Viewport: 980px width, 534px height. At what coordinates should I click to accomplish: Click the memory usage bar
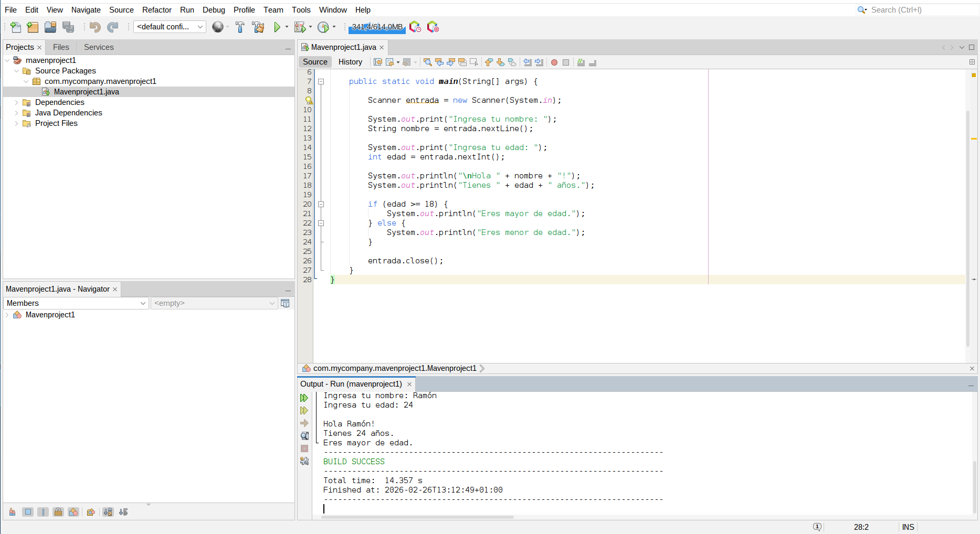pos(377,27)
